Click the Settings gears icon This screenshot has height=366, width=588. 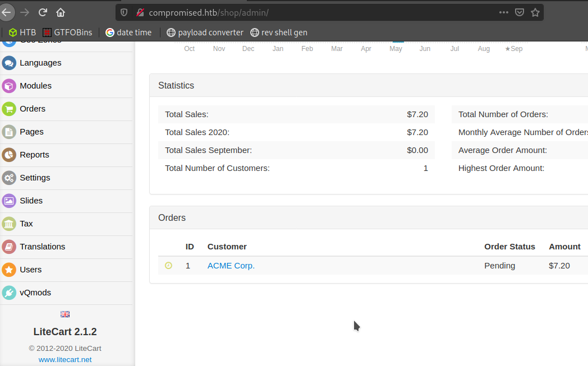point(9,178)
